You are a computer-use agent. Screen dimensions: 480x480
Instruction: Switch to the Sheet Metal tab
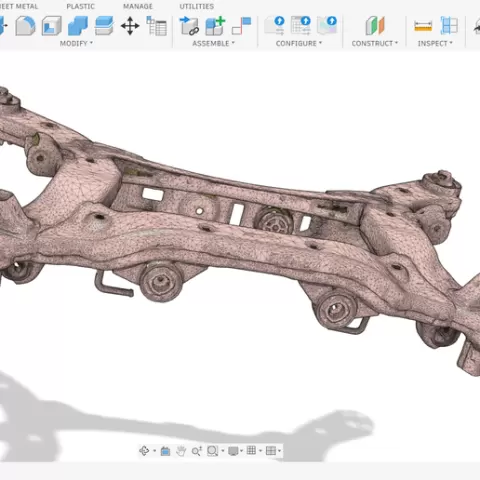(x=19, y=6)
